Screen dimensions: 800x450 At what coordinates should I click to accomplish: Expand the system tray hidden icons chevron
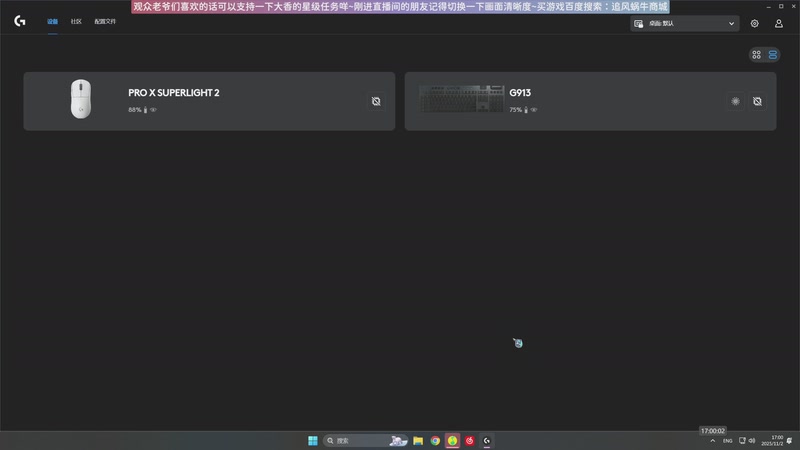click(713, 441)
